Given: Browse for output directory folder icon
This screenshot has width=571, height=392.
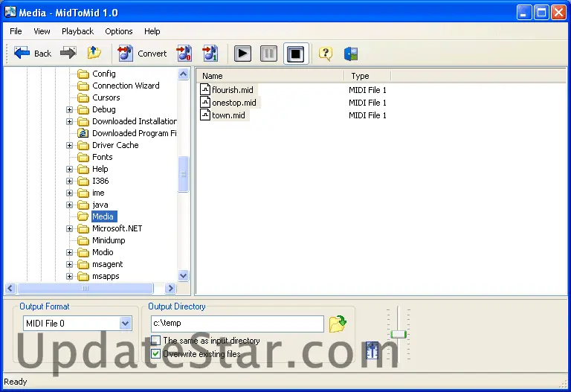Looking at the screenshot, I should (x=338, y=324).
